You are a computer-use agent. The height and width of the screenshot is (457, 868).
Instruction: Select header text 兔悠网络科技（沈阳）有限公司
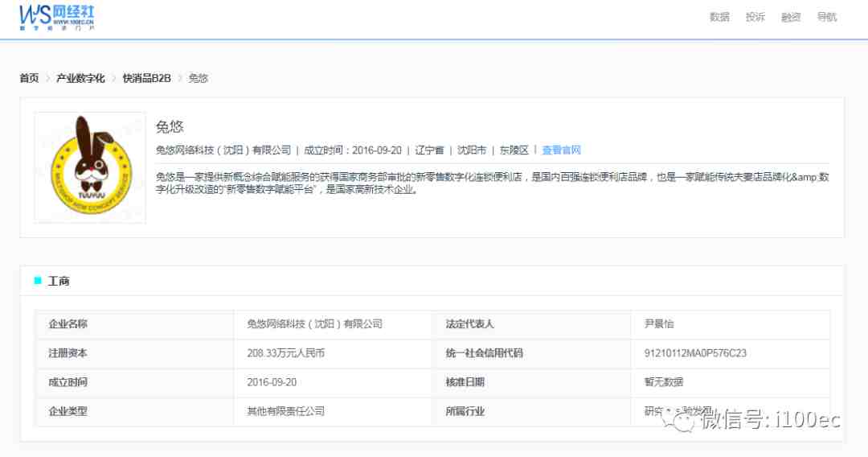pyautogui.click(x=223, y=150)
